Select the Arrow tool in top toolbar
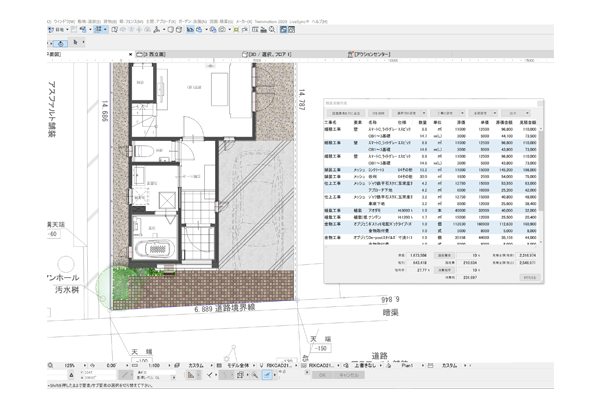The height and width of the screenshot is (400, 600). pyautogui.click(x=51, y=30)
